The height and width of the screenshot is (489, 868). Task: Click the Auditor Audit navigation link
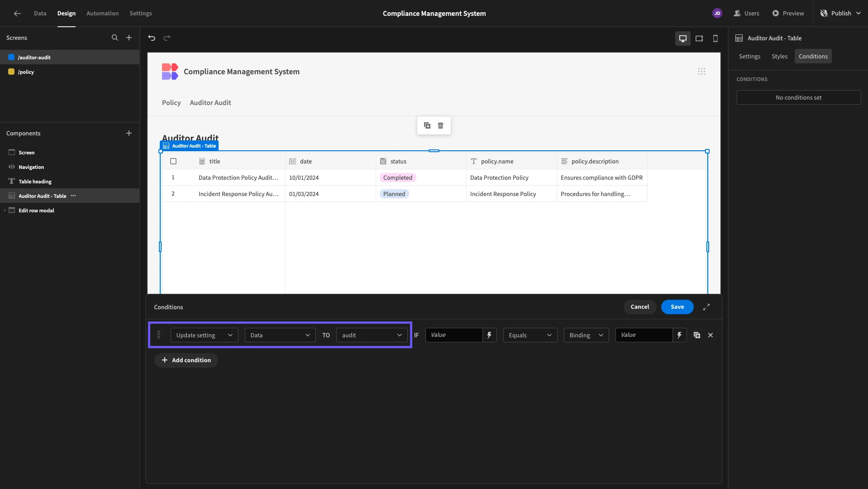point(210,103)
